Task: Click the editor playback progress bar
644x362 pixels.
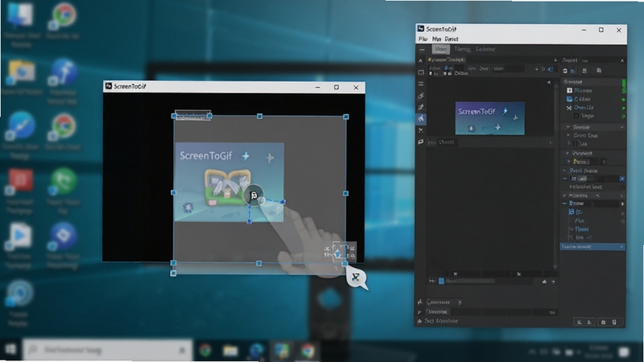Action: coord(470,281)
